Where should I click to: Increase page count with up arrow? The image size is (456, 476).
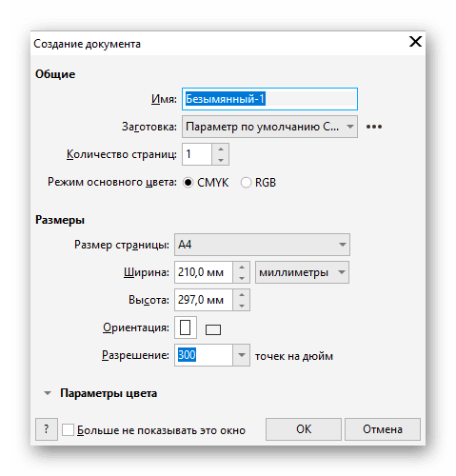(x=221, y=149)
